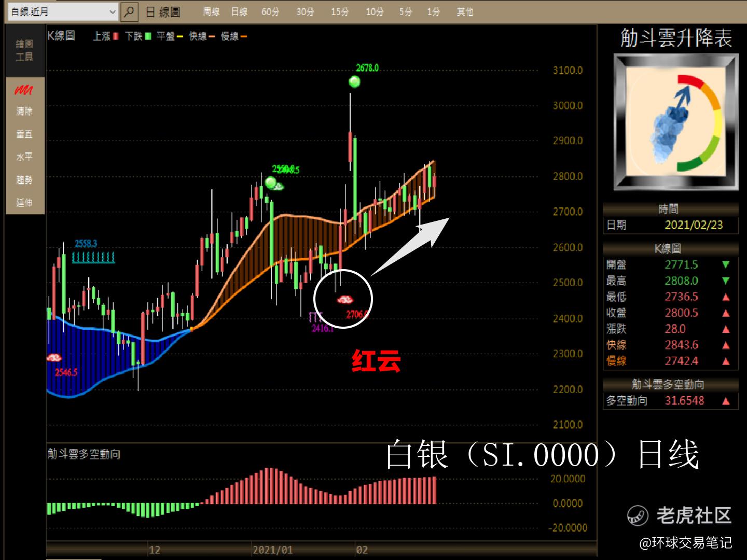Screen dimensions: 747x560
Task: Choose the 趨勢 trend line tool
Action: click(x=24, y=180)
